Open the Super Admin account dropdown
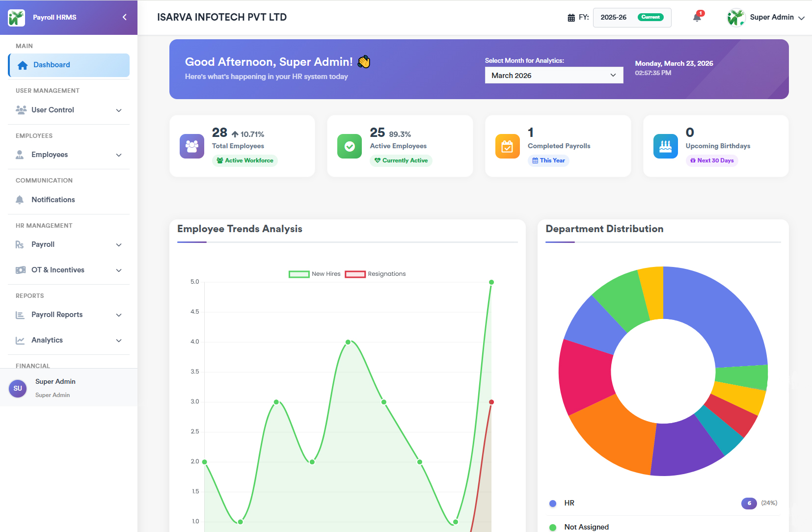 coord(766,18)
